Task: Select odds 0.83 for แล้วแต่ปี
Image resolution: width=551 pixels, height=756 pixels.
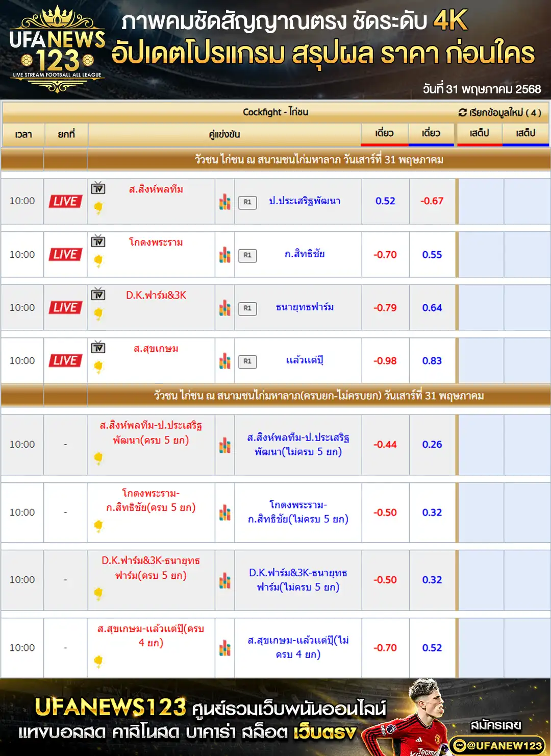Action: pos(432,361)
